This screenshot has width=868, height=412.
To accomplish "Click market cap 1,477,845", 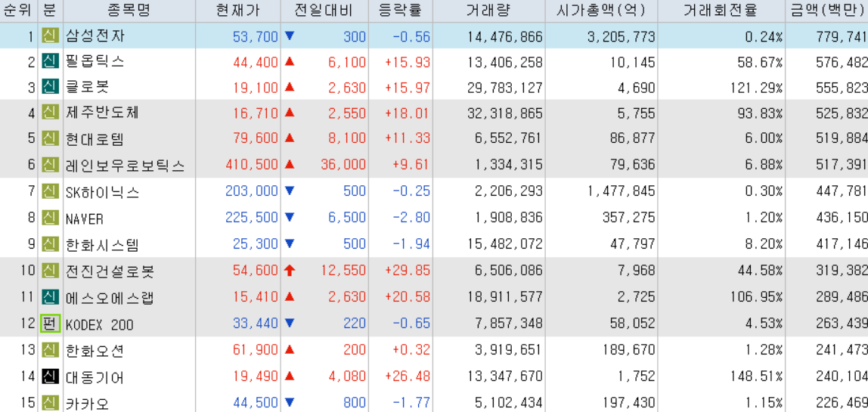I will (x=621, y=191).
